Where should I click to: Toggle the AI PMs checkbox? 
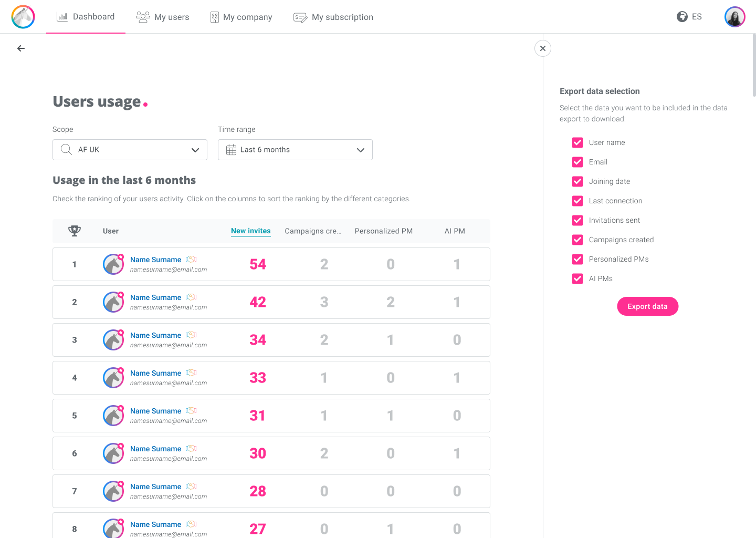point(577,278)
